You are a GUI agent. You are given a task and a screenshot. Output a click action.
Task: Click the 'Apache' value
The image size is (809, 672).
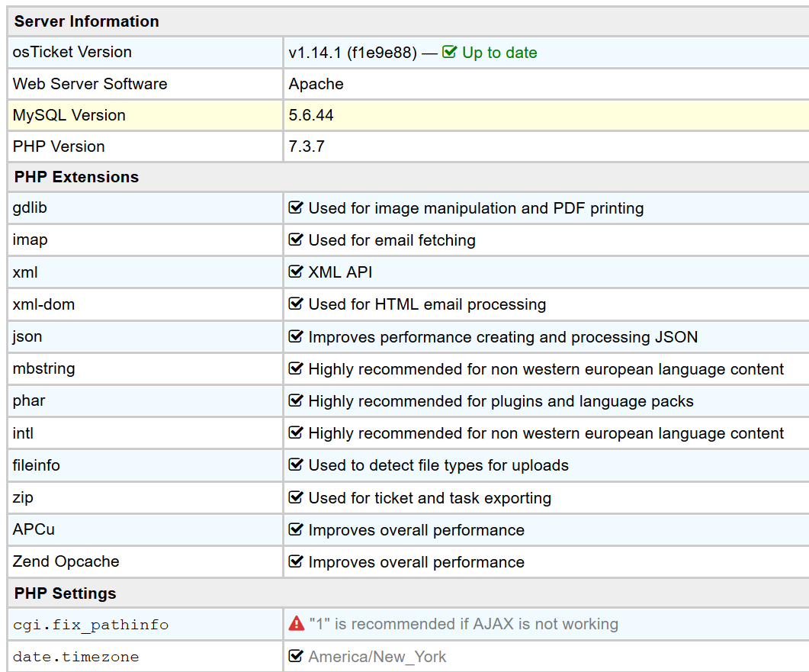[x=316, y=84]
